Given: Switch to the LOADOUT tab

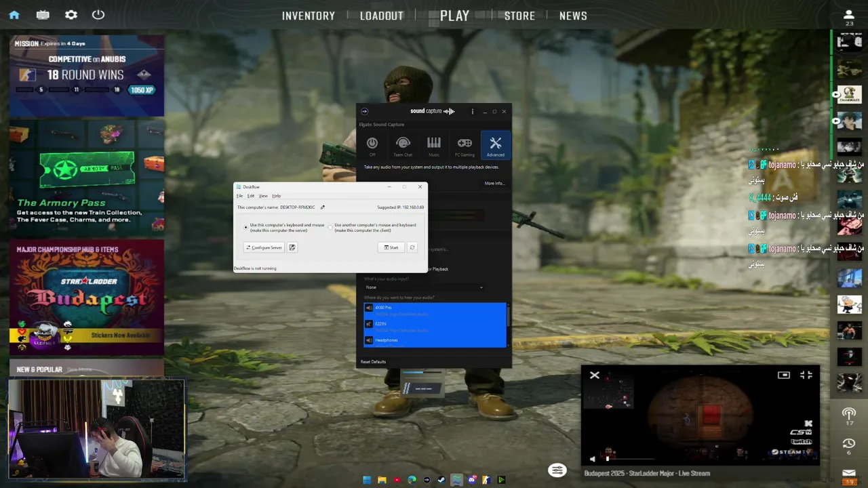Looking at the screenshot, I should pyautogui.click(x=382, y=16).
